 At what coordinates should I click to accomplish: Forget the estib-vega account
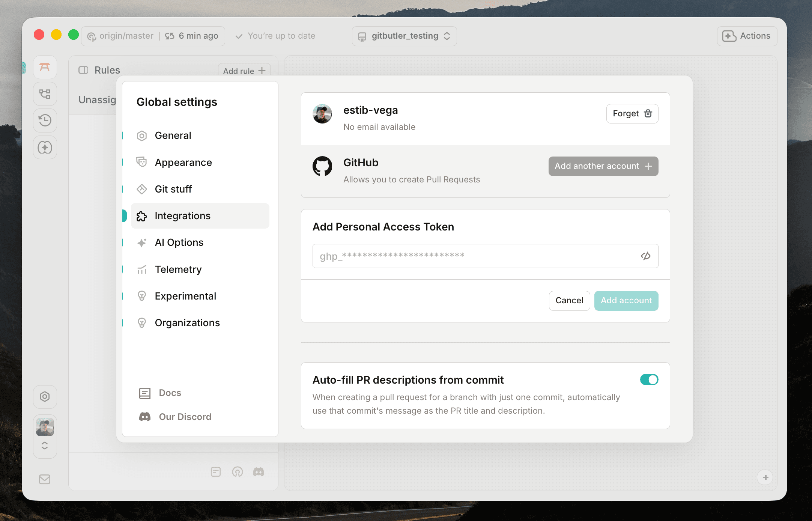coord(632,113)
